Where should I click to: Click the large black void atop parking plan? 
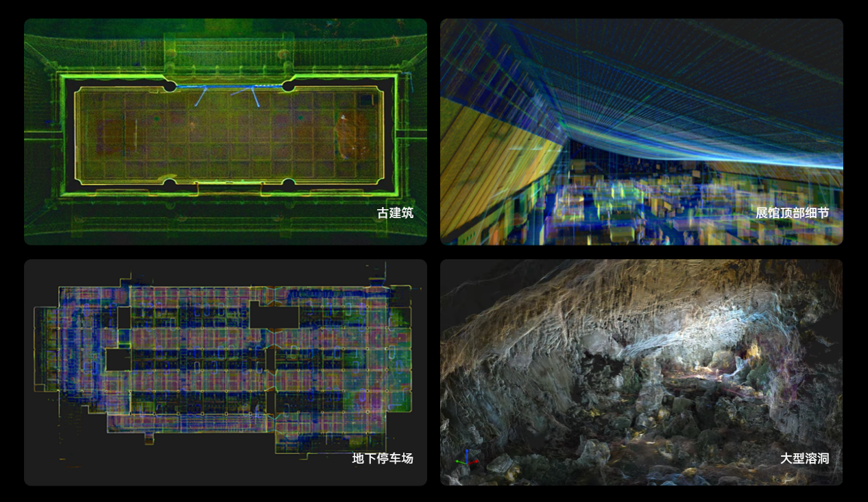274,317
